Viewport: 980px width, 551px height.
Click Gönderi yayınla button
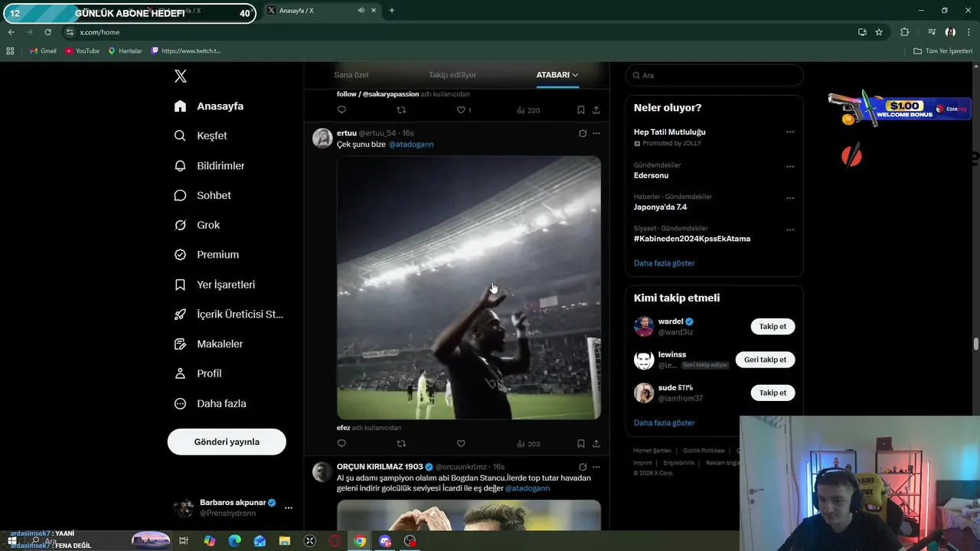pyautogui.click(x=227, y=442)
